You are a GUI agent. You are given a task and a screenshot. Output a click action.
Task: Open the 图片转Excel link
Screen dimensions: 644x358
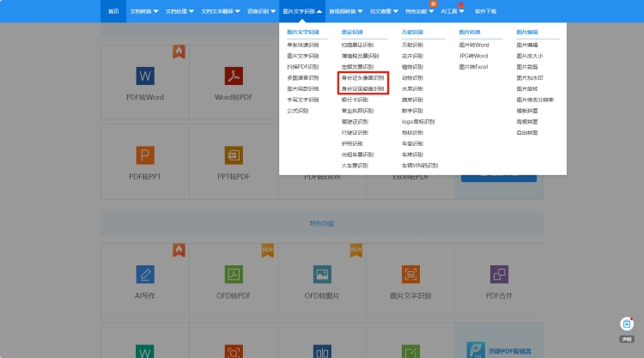pyautogui.click(x=474, y=66)
